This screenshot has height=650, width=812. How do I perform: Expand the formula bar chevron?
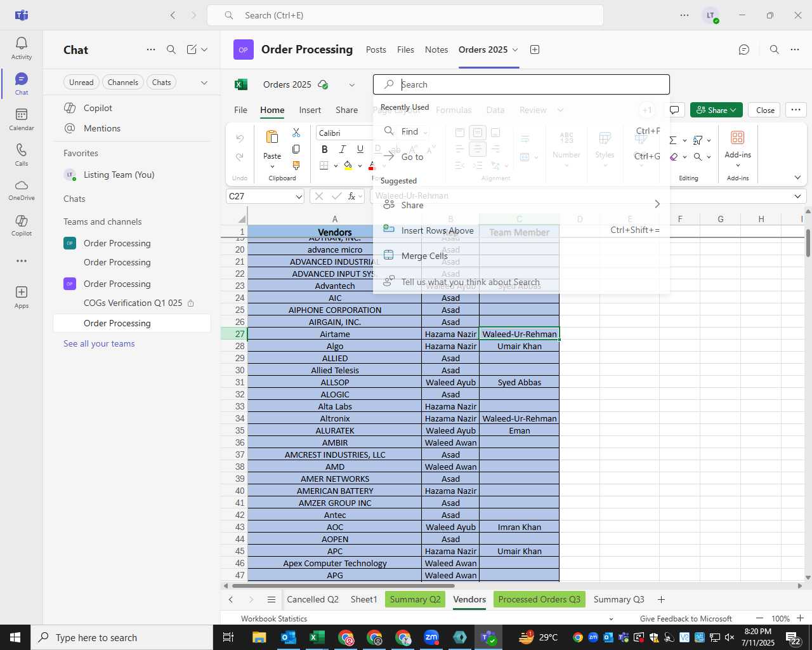[797, 197]
